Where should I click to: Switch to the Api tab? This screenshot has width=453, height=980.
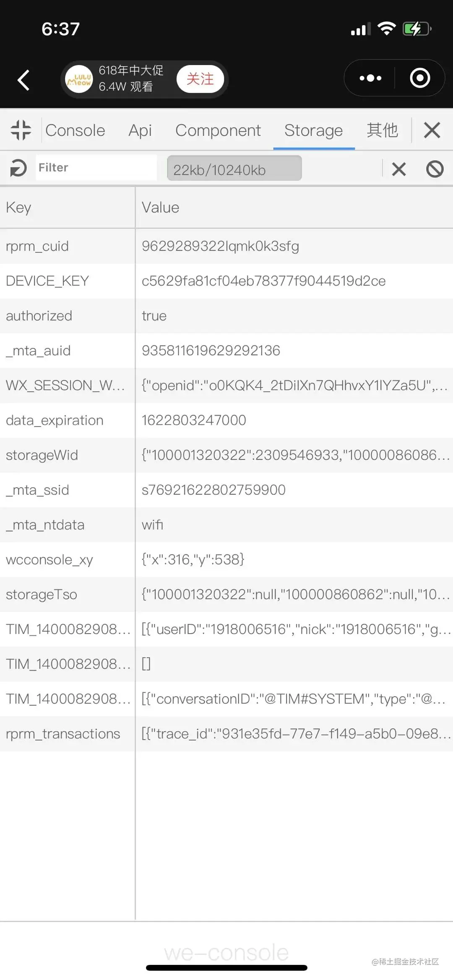tap(140, 130)
